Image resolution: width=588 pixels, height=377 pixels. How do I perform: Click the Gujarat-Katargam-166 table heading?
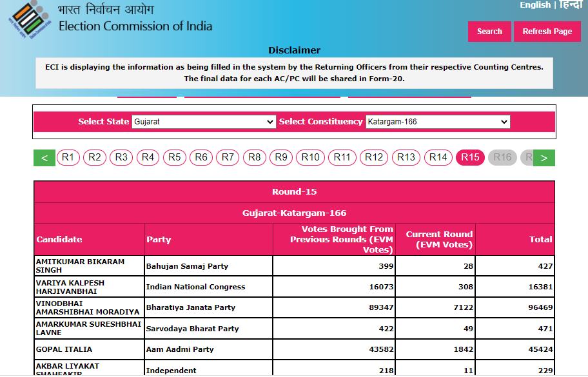click(x=295, y=213)
